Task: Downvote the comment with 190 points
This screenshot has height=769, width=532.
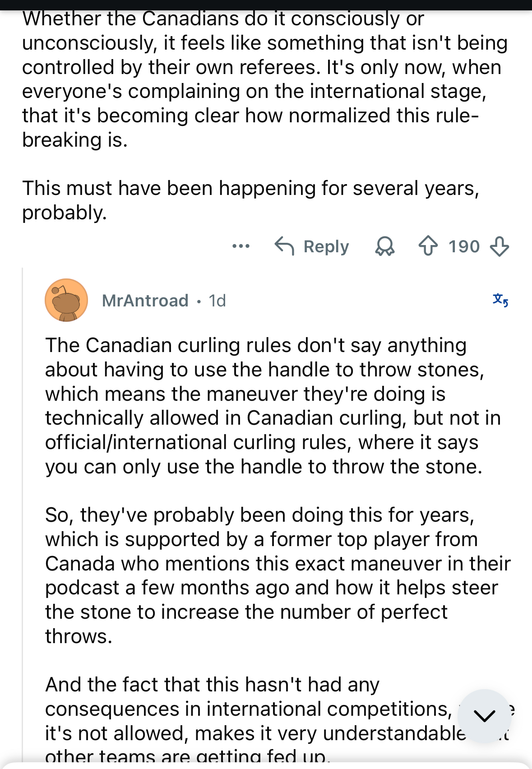Action: (499, 246)
